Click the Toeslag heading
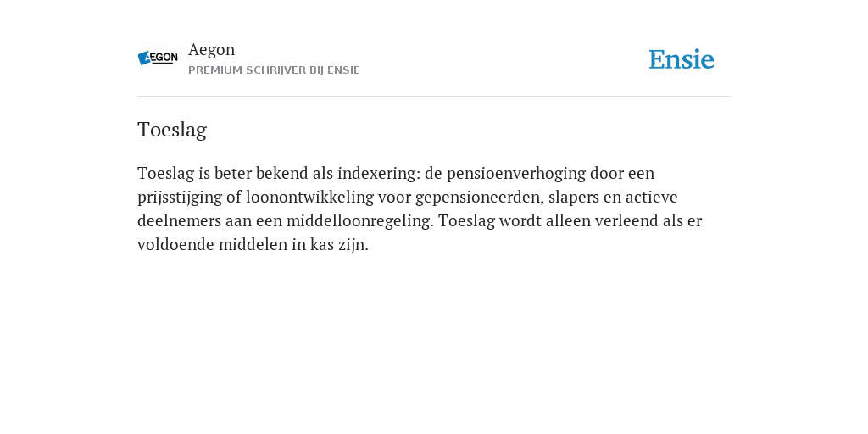Screen dimensions: 868x434 pyautogui.click(x=172, y=130)
